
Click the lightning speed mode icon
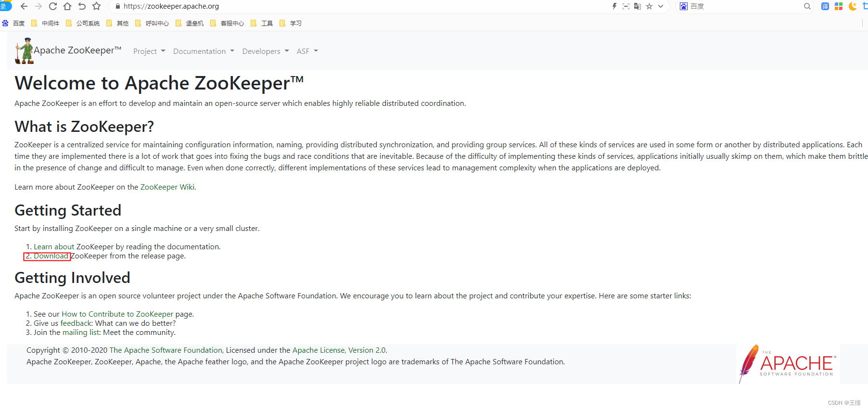(x=614, y=6)
